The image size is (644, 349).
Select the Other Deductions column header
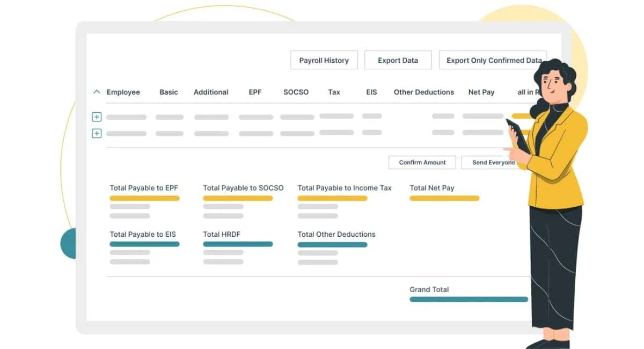[423, 92]
